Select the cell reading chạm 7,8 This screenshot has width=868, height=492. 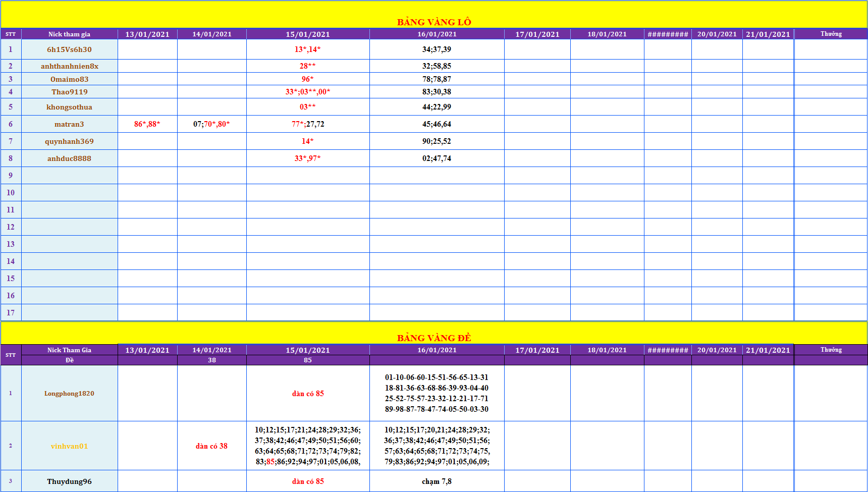pyautogui.click(x=437, y=481)
